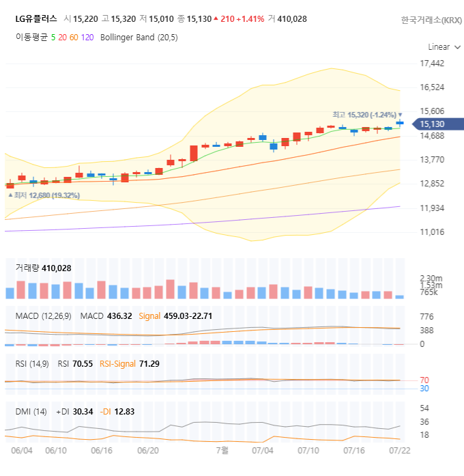This screenshot has width=464, height=476.
Task: Click the 06/20 date on axis
Action: [148, 451]
